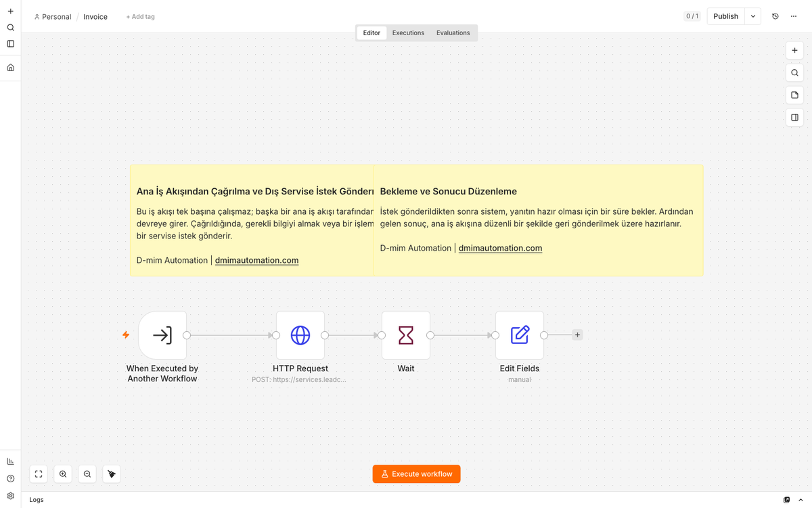The width and height of the screenshot is (812, 508).
Task: Select the HTTP Request node
Action: coord(300,335)
